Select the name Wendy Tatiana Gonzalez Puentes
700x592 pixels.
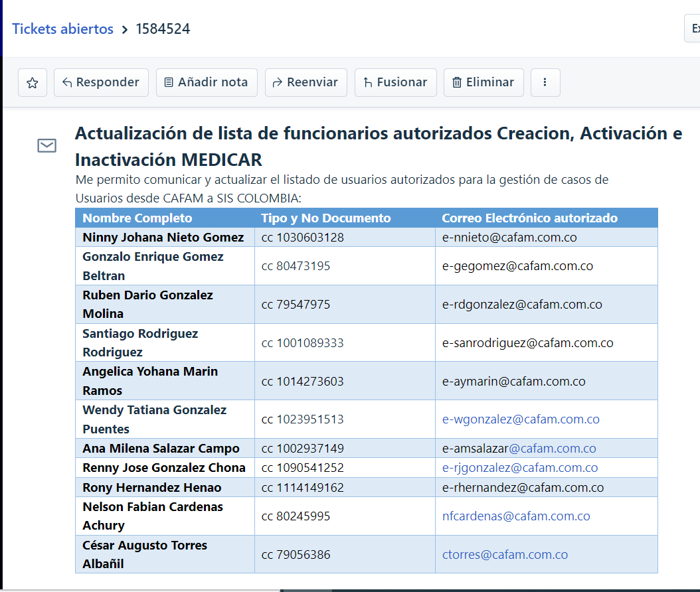pos(155,419)
